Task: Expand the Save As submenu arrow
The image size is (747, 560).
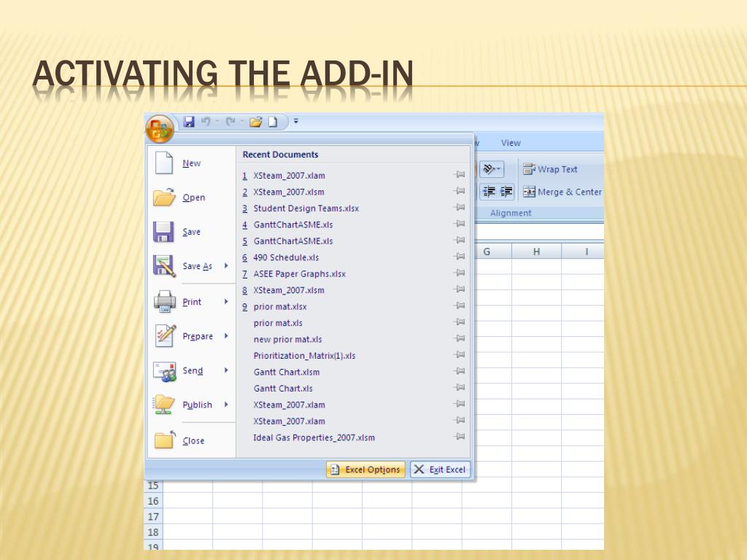Action: [226, 265]
